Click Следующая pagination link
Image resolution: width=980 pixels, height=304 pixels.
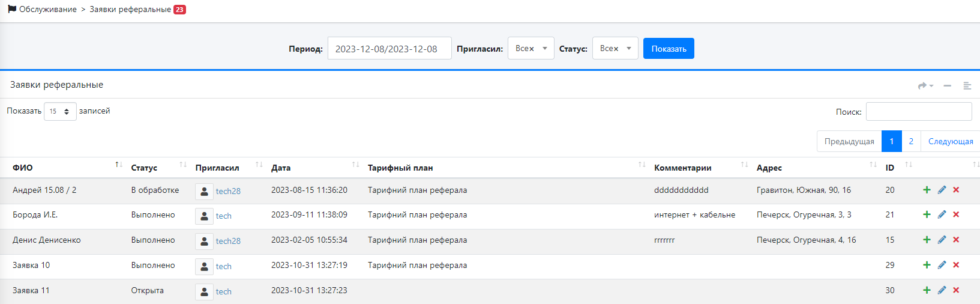point(950,141)
